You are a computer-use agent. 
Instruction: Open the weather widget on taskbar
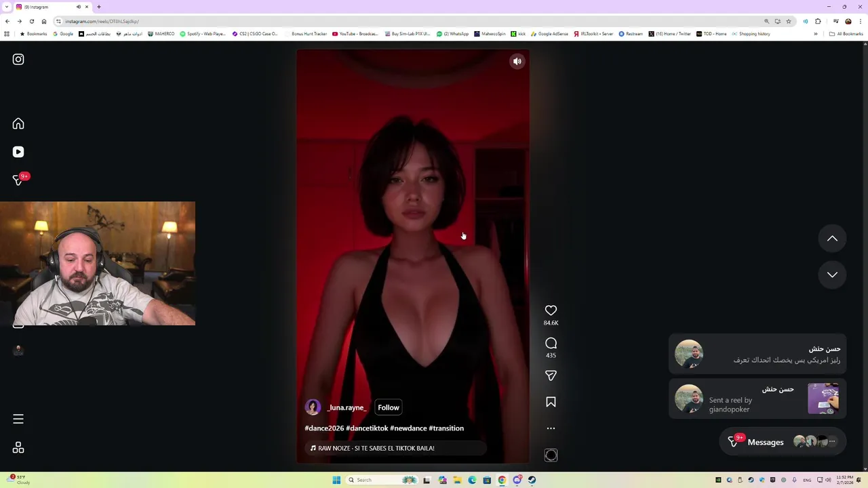click(x=18, y=480)
